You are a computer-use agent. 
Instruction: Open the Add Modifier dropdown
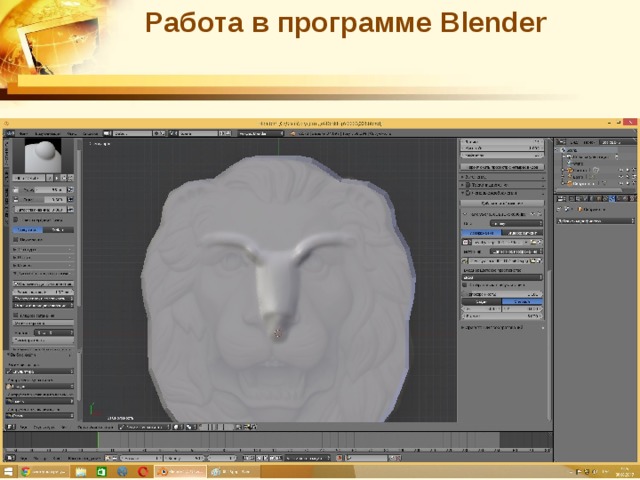596,221
